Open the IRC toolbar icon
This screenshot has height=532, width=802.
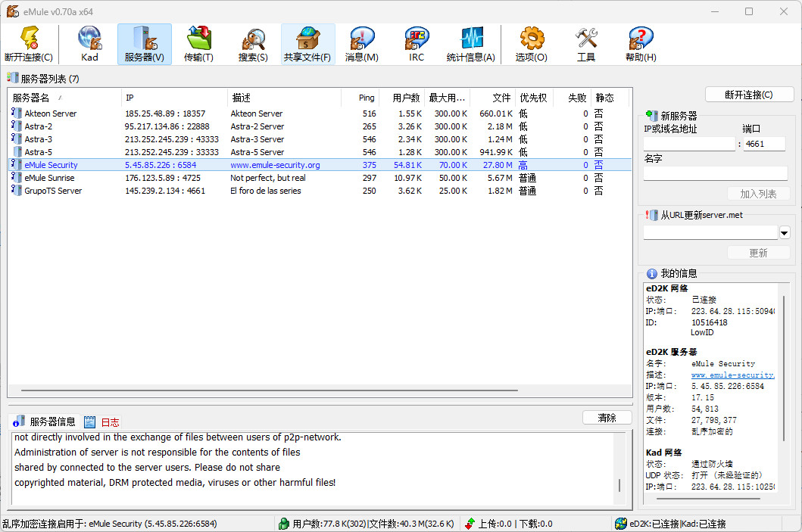tap(417, 44)
